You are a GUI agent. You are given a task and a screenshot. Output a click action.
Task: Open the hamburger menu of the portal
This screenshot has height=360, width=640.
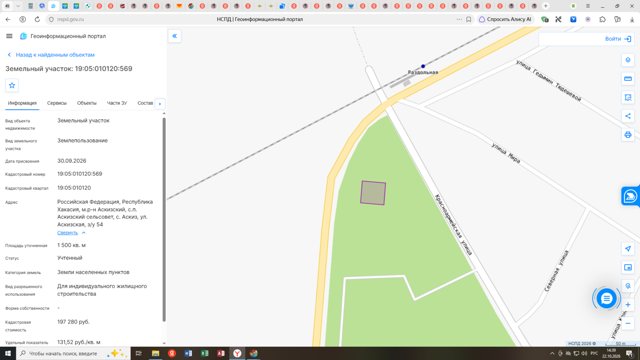coord(9,36)
